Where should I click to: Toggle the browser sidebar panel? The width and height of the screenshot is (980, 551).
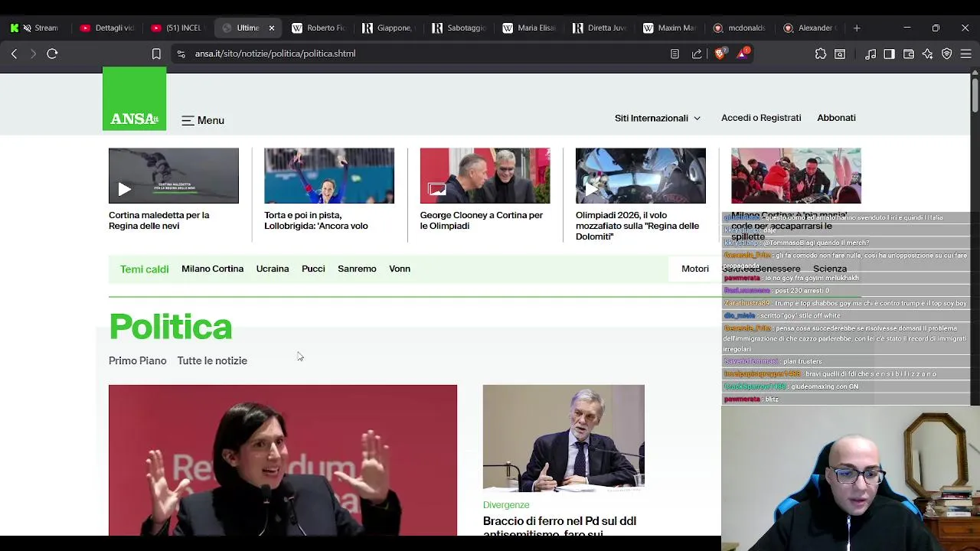click(x=889, y=54)
